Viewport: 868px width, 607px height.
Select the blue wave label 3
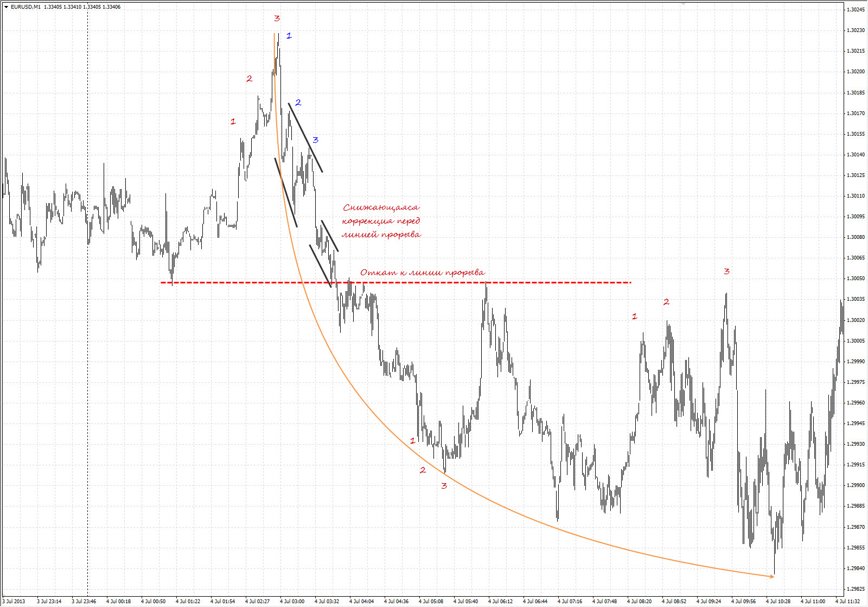[315, 140]
